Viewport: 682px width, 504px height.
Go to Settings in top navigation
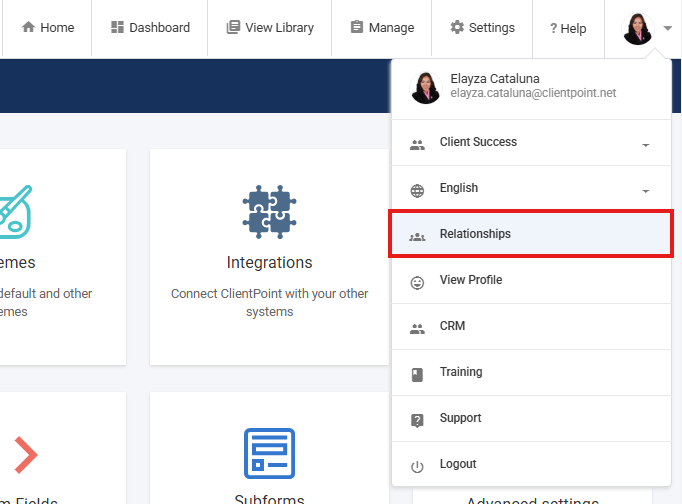click(482, 28)
